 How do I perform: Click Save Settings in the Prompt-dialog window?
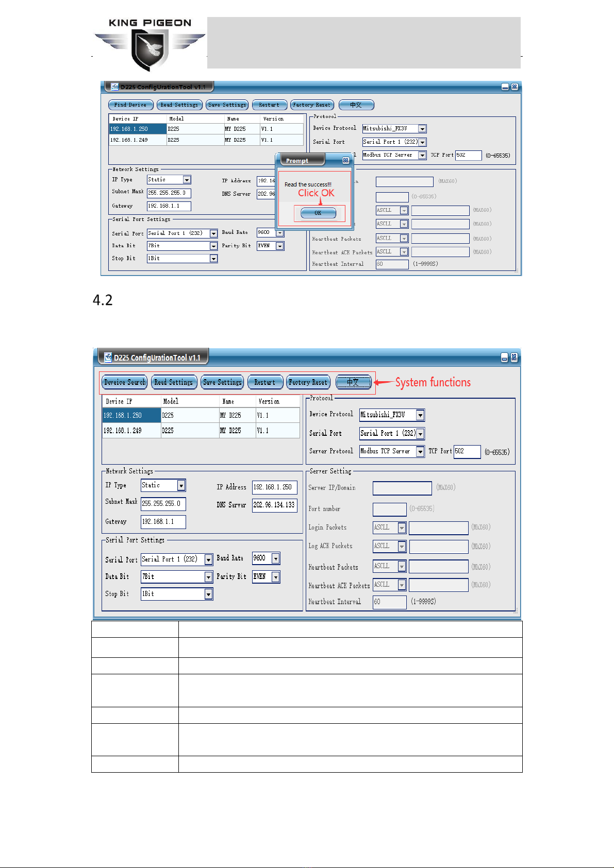pyautogui.click(x=227, y=105)
